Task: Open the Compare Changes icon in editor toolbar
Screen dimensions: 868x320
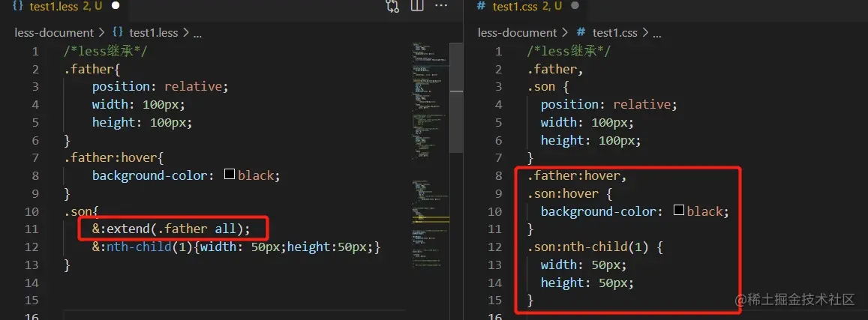Action: tap(392, 6)
